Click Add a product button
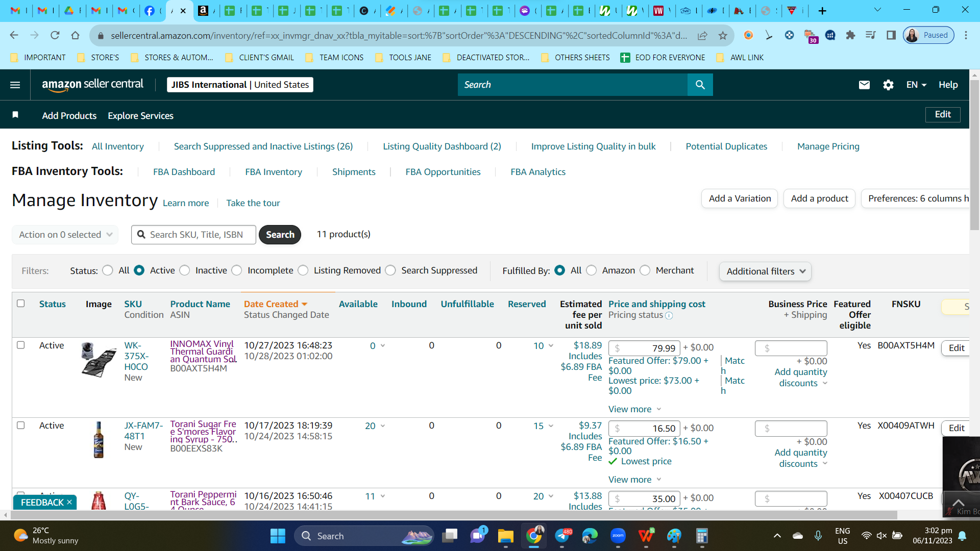The width and height of the screenshot is (980, 551). coord(819,198)
